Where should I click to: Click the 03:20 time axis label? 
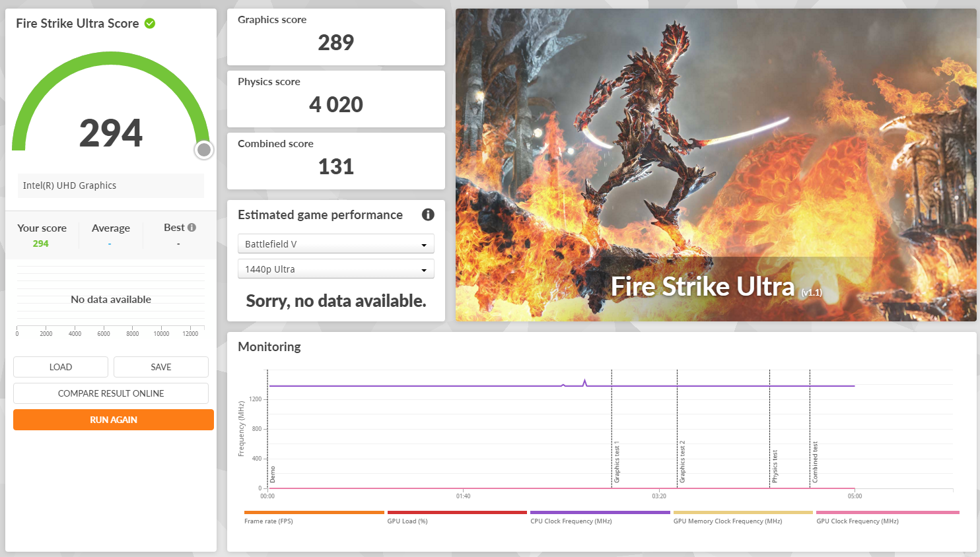659,496
